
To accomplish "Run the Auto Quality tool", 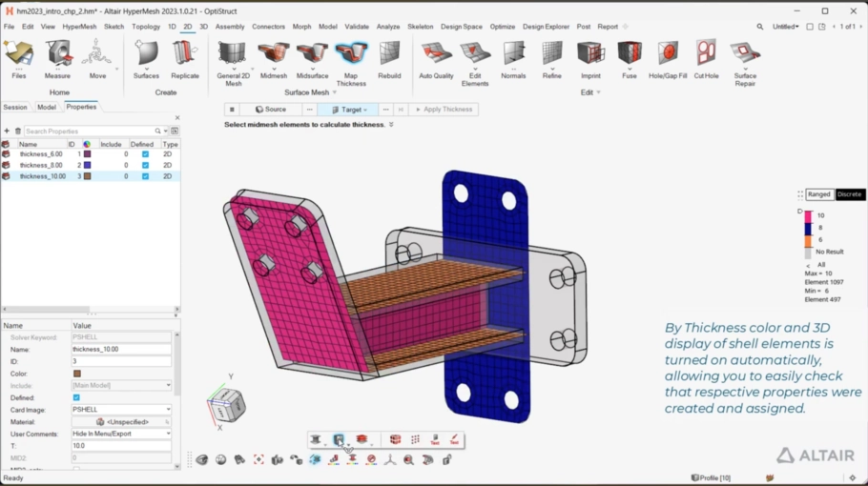I will tap(436, 60).
